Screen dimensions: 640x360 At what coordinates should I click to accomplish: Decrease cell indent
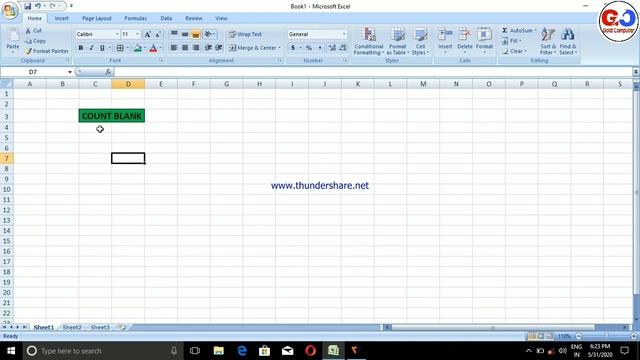pos(208,48)
